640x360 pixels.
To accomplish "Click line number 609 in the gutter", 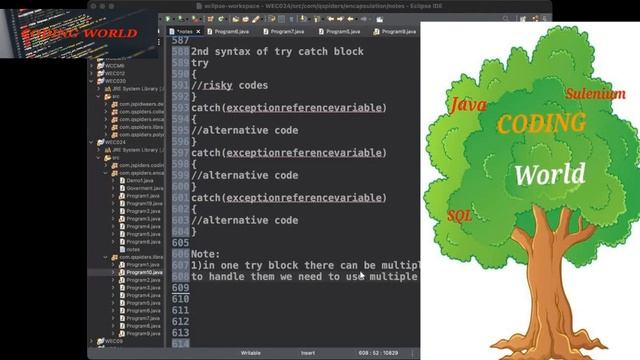I will (x=180, y=288).
